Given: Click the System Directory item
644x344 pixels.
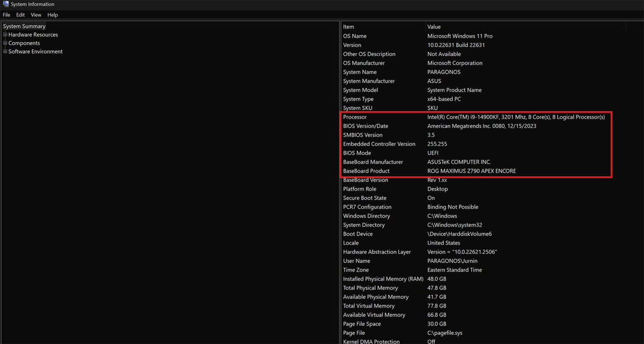Looking at the screenshot, I should pos(365,225).
